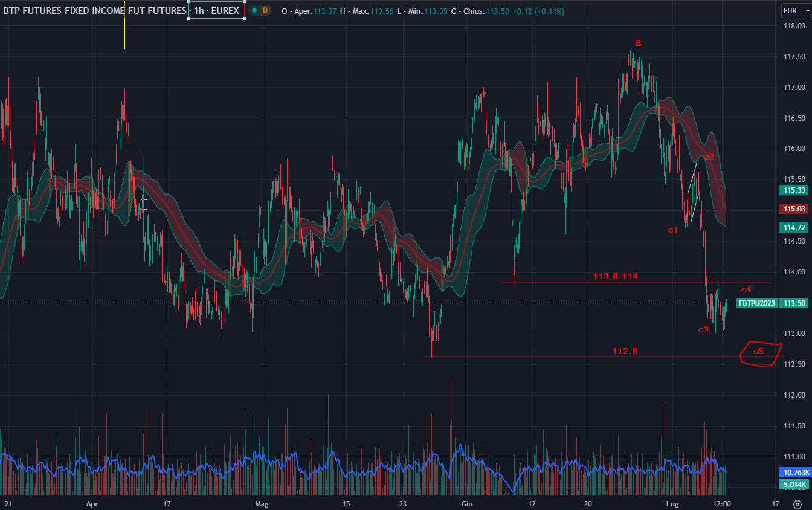Click the green 113.50 last price label
The image size is (812, 510).
tap(794, 303)
